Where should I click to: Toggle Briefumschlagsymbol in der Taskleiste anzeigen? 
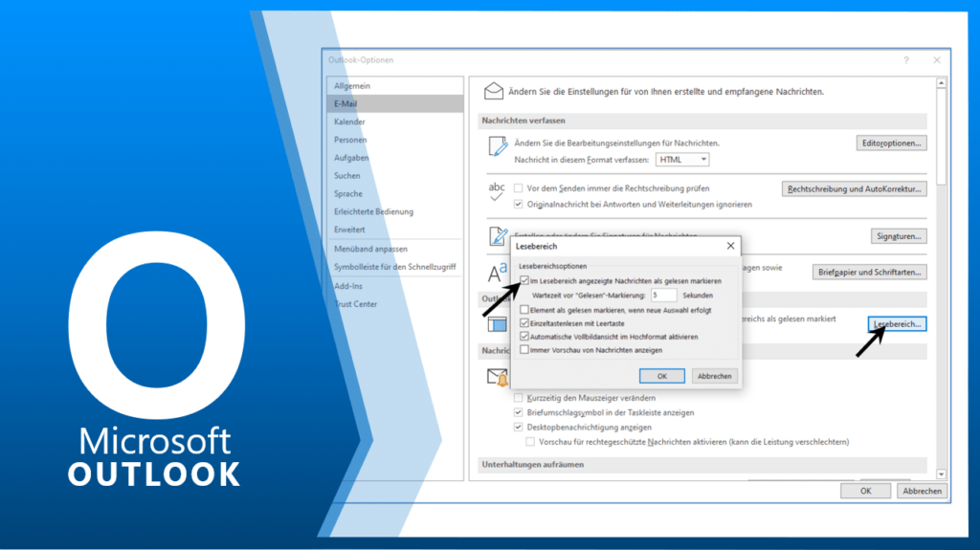click(518, 412)
